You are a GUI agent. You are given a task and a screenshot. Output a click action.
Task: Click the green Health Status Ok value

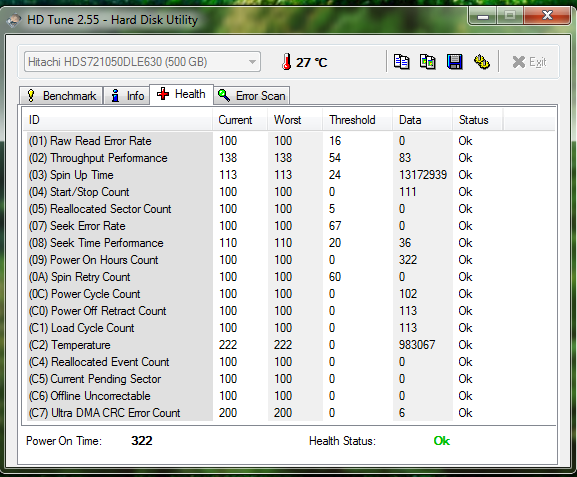click(x=442, y=441)
